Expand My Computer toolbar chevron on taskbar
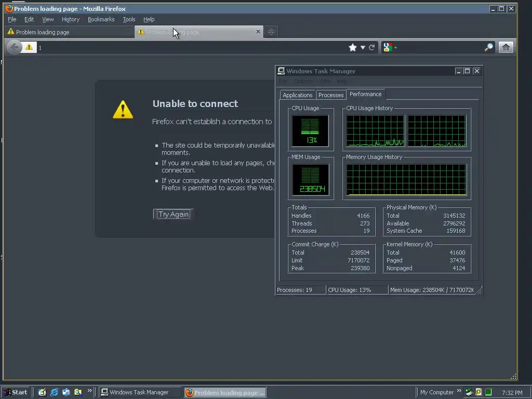Viewport: 532px width, 399px height. [459, 391]
